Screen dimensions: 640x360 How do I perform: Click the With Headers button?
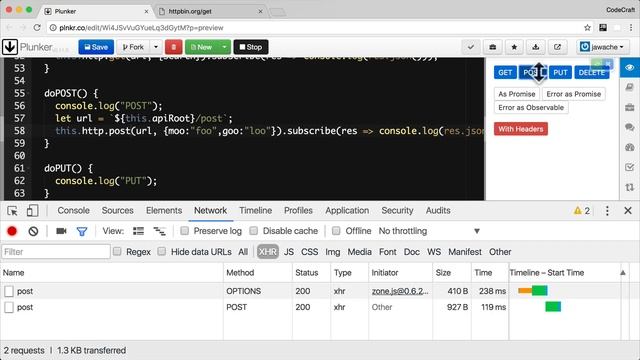click(521, 129)
